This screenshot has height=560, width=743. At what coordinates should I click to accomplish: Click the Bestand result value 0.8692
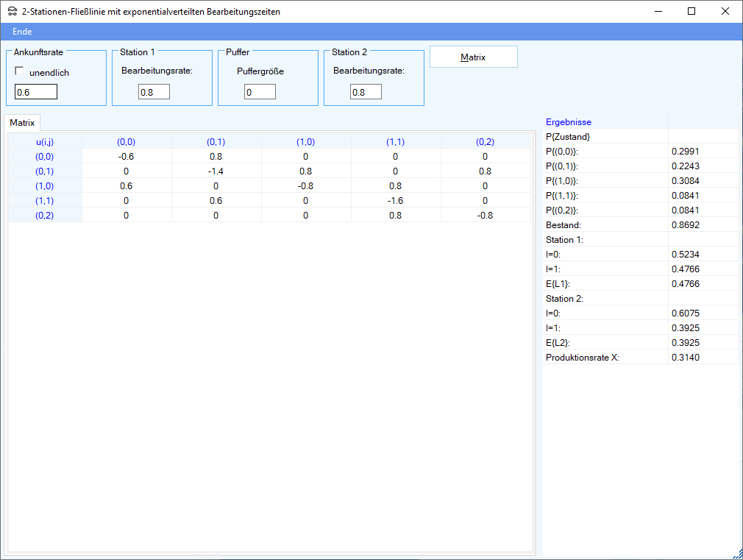coord(703,224)
